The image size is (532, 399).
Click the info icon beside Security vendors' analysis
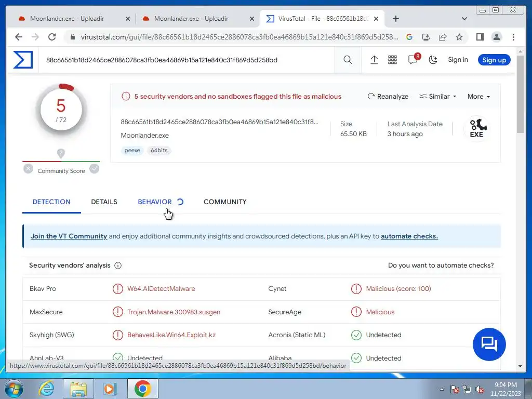tap(118, 265)
